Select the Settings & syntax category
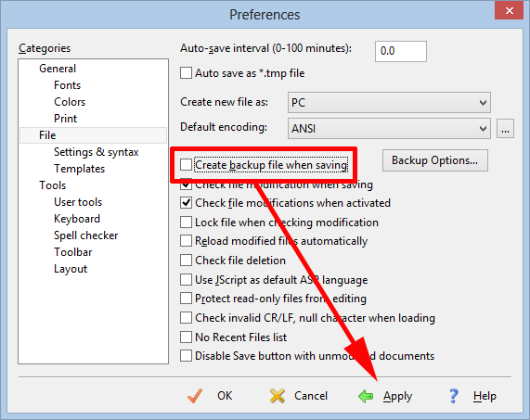 [97, 152]
